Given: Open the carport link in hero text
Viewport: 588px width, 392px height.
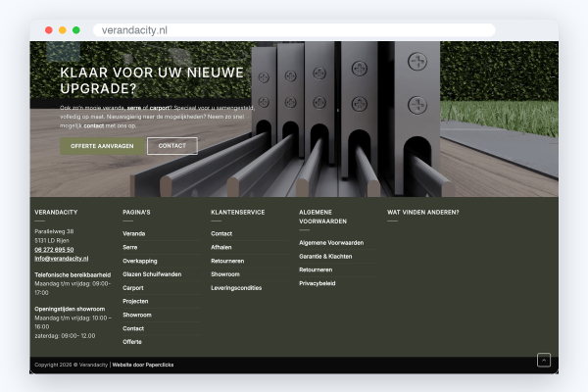Looking at the screenshot, I should [160, 108].
